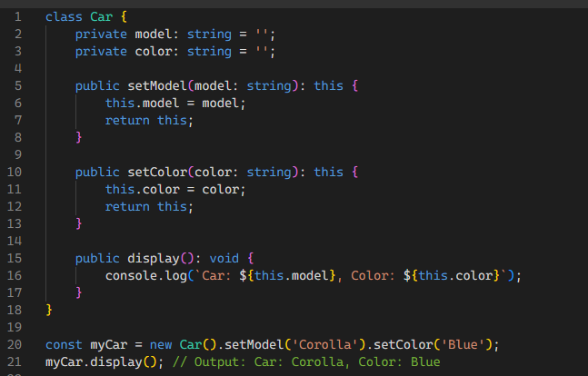This screenshot has width=588, height=376.
Task: Click line number 15 in the gutter
Action: pos(15,258)
